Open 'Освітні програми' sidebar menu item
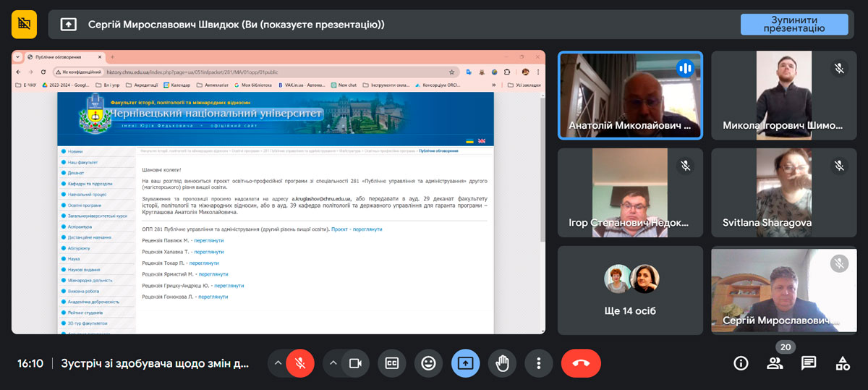 point(85,205)
